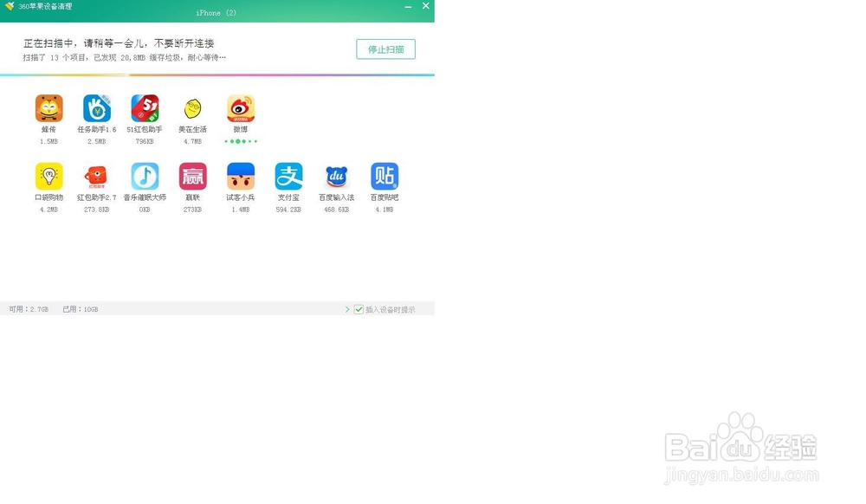Minimize the 360苹果设备清理 window
The width and height of the screenshot is (866, 504).
coord(408,7)
